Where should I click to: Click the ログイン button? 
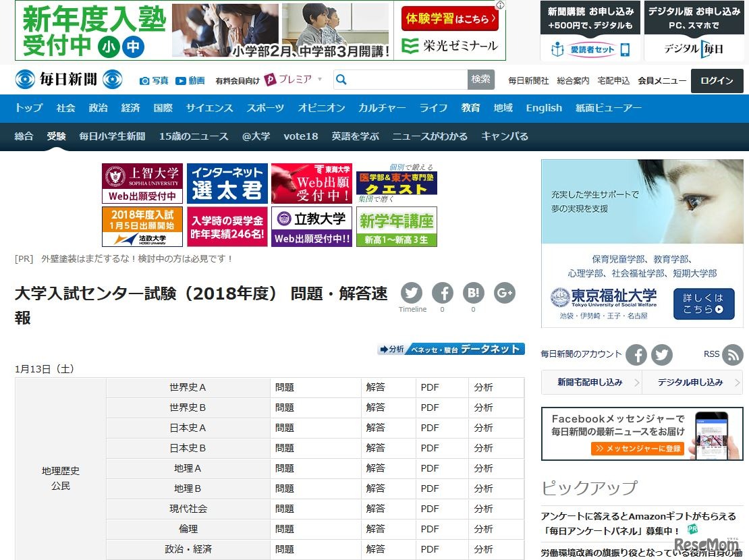tap(717, 80)
